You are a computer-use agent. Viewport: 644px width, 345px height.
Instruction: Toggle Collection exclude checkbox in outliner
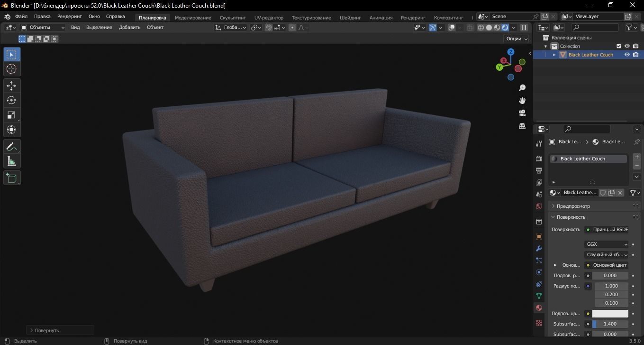pos(618,46)
